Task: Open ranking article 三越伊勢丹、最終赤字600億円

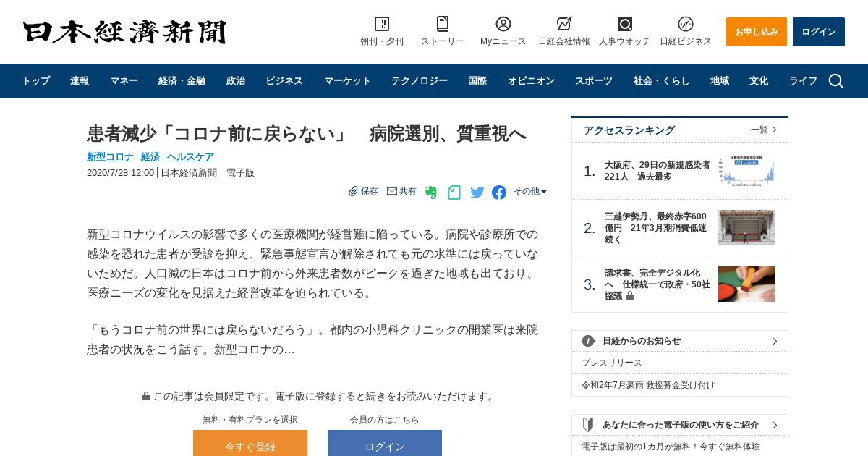Action: pyautogui.click(x=656, y=228)
